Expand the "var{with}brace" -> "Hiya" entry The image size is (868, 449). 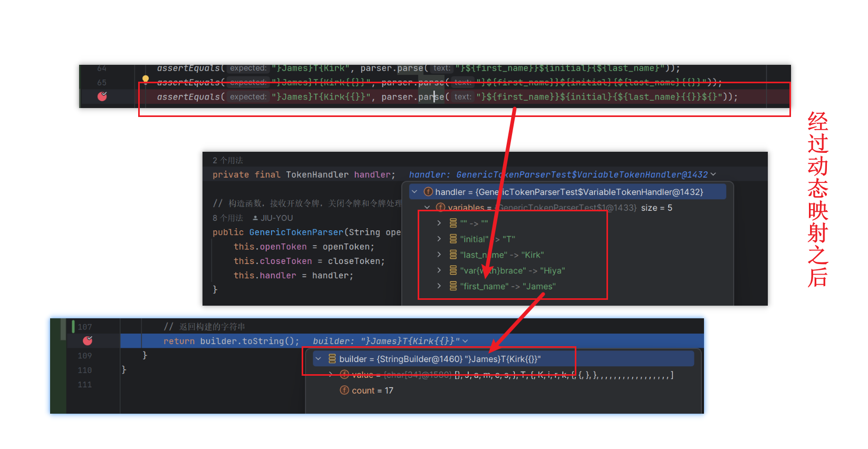(439, 271)
